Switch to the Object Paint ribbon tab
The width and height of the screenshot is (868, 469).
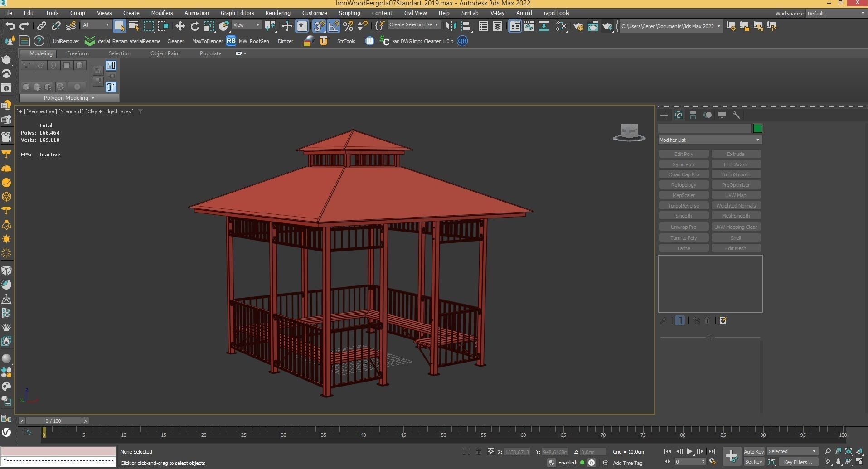click(165, 53)
